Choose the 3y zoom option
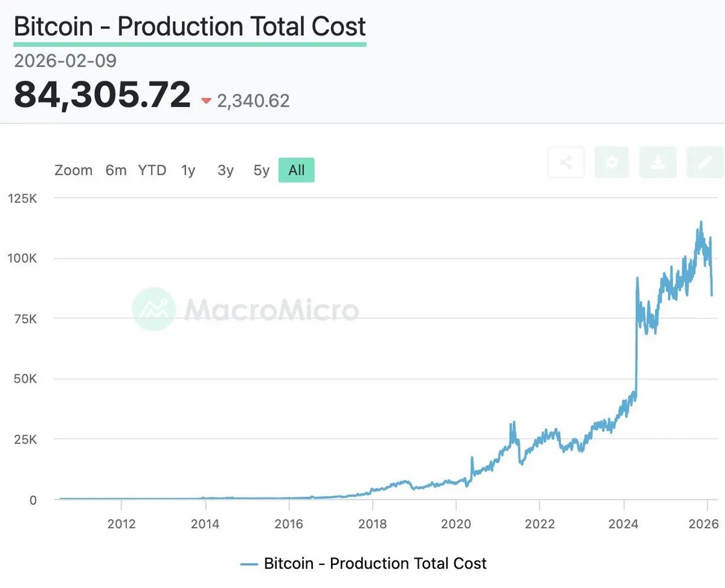The height and width of the screenshot is (588, 725). pos(225,170)
